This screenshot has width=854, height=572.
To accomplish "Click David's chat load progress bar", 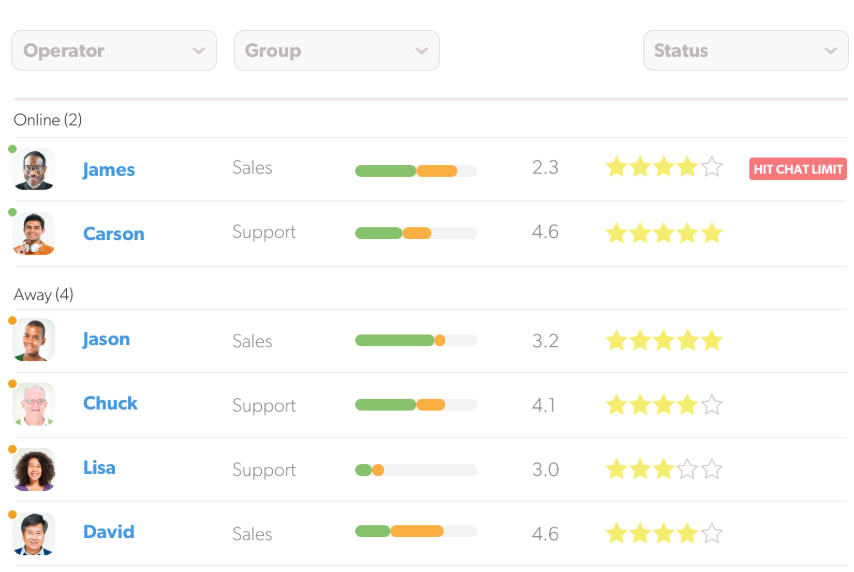I will point(416,531).
